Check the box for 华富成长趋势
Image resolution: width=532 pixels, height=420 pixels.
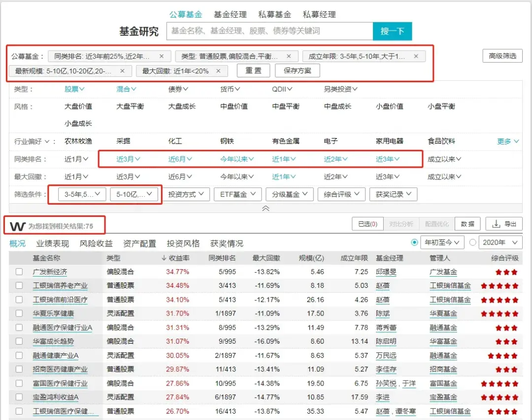[x=19, y=341]
